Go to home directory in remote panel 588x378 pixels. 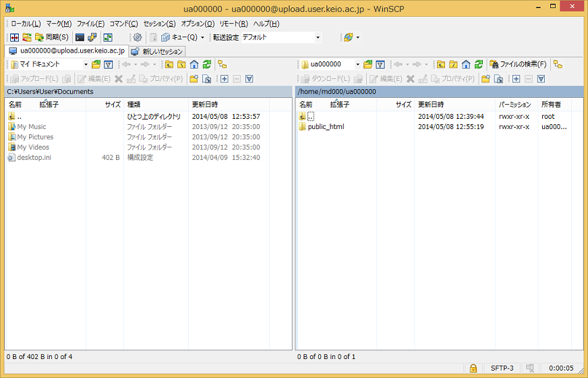465,65
